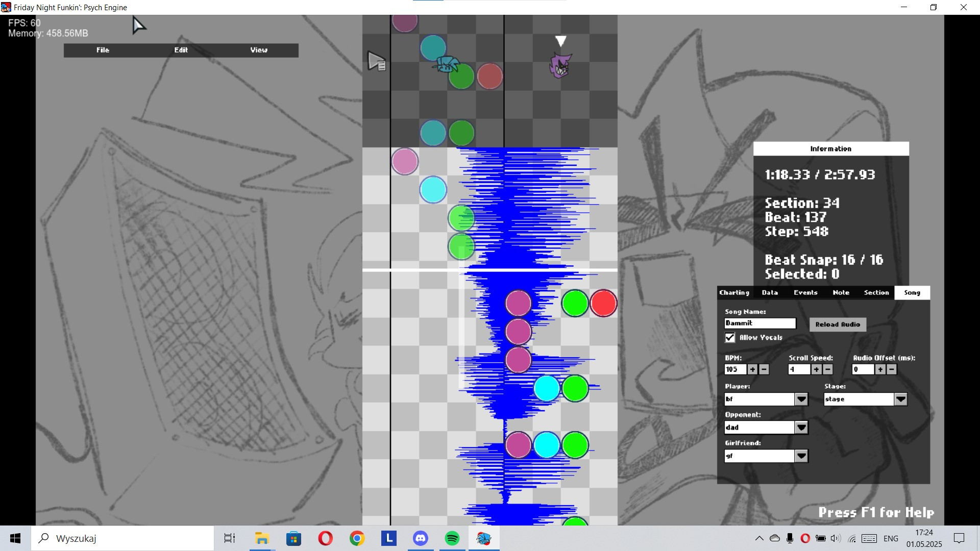Open the blue L app on the taskbar
The width and height of the screenshot is (980, 551).
(389, 538)
